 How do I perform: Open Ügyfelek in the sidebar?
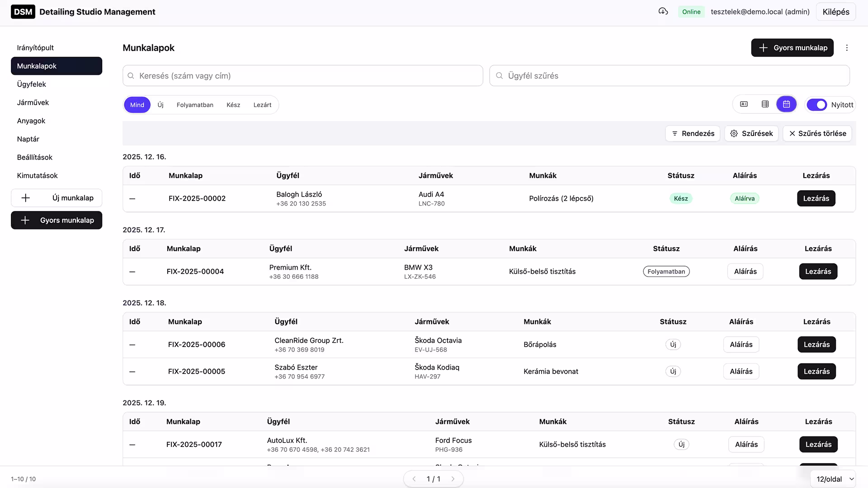pyautogui.click(x=32, y=84)
